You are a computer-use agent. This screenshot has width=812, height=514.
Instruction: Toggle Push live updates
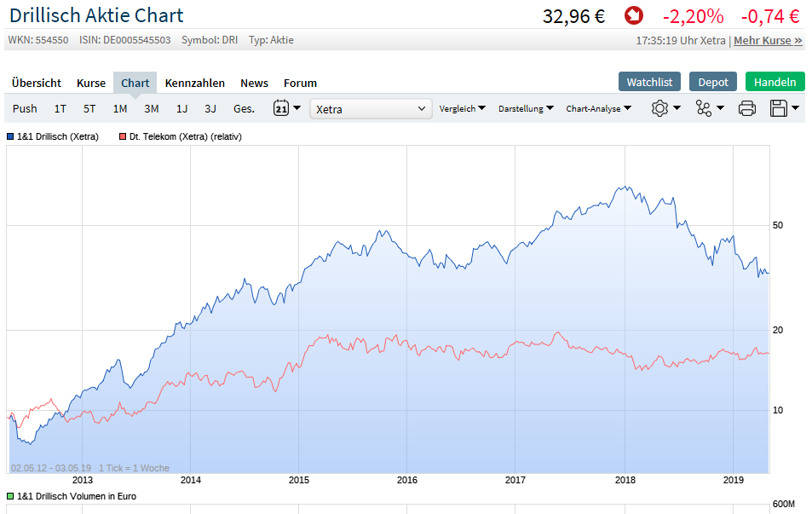[x=25, y=108]
